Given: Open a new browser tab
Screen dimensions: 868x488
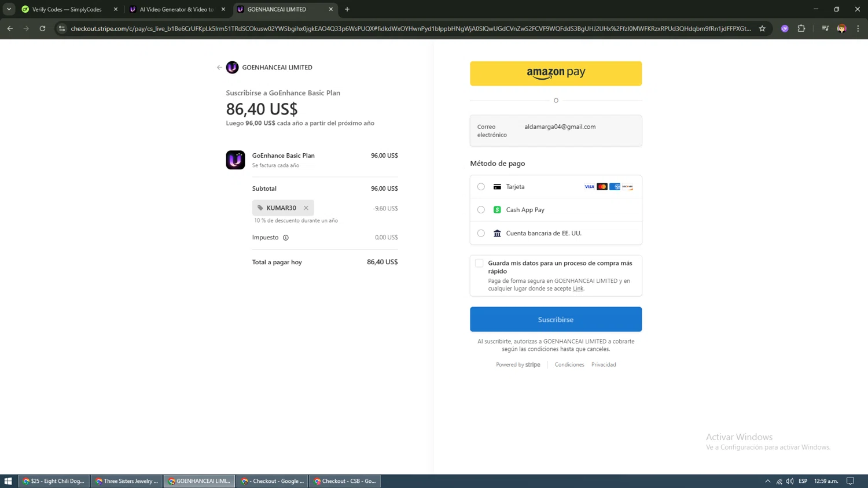Looking at the screenshot, I should pos(347,9).
